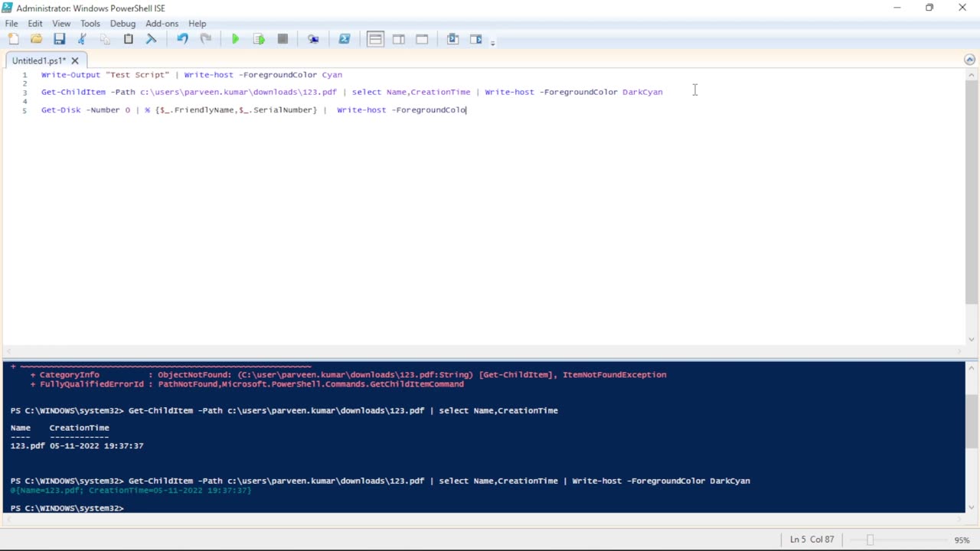
Task: Run script with green play icon
Action: [x=235, y=39]
